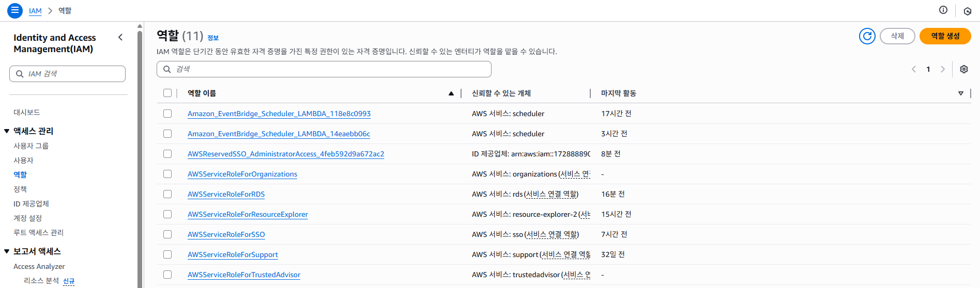Select AWSServiceRoleForOrganizations checkbox

[x=167, y=174]
